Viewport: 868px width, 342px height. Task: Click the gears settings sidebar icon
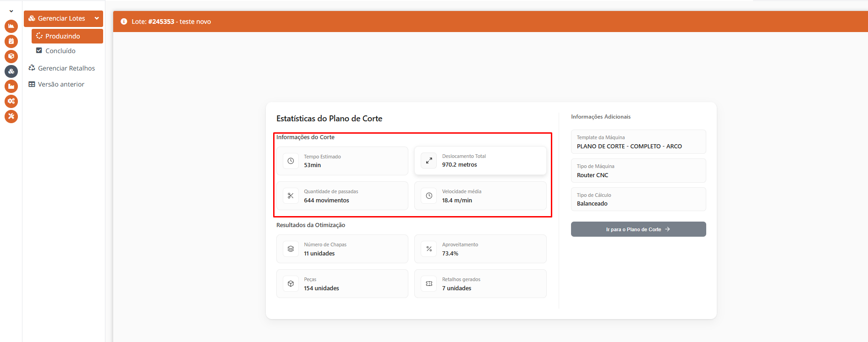[11, 101]
